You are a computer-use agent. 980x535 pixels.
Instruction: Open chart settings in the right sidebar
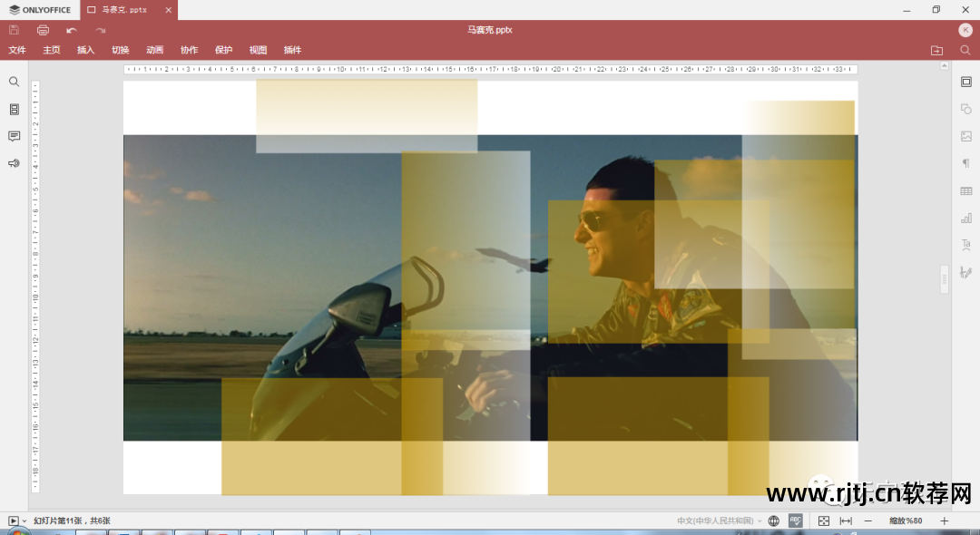966,218
